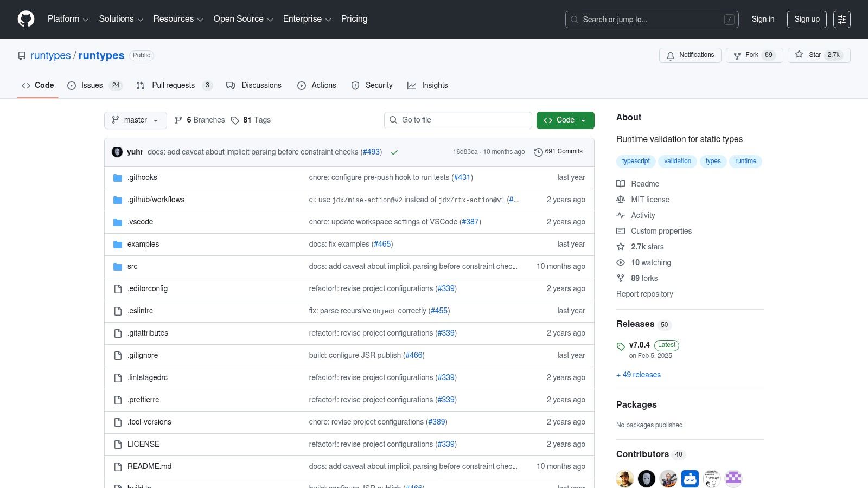Click the green commit status checkmark
Image resolution: width=868 pixels, height=488 pixels.
[x=394, y=152]
